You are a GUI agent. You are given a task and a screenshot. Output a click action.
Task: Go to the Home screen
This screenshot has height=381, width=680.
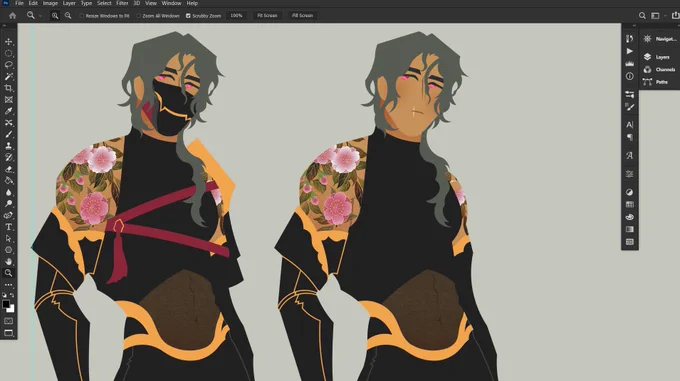point(12,16)
